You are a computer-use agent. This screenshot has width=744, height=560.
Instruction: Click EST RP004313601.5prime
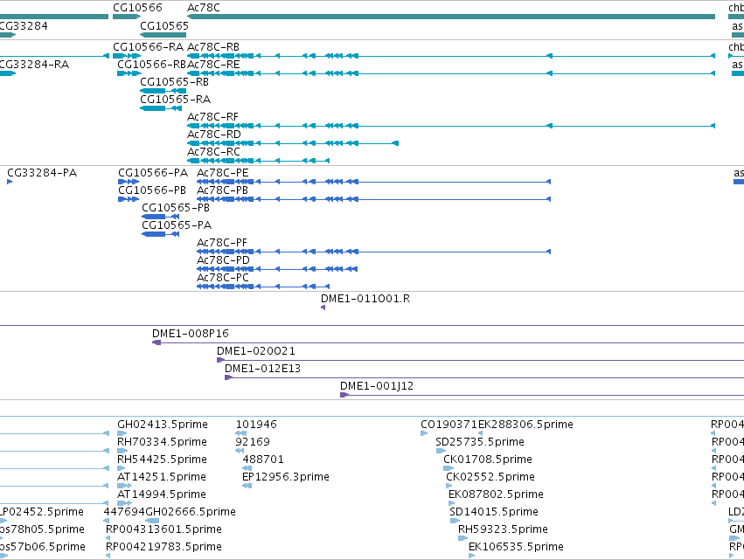(108, 538)
